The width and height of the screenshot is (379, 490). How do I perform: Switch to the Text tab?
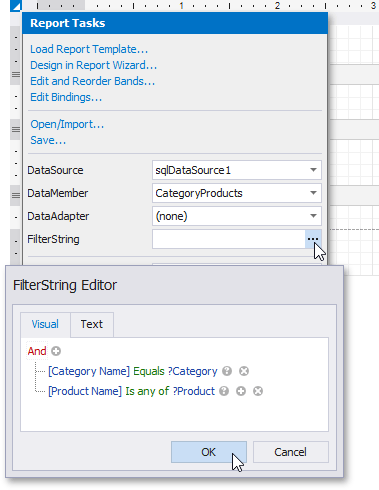[x=92, y=324]
